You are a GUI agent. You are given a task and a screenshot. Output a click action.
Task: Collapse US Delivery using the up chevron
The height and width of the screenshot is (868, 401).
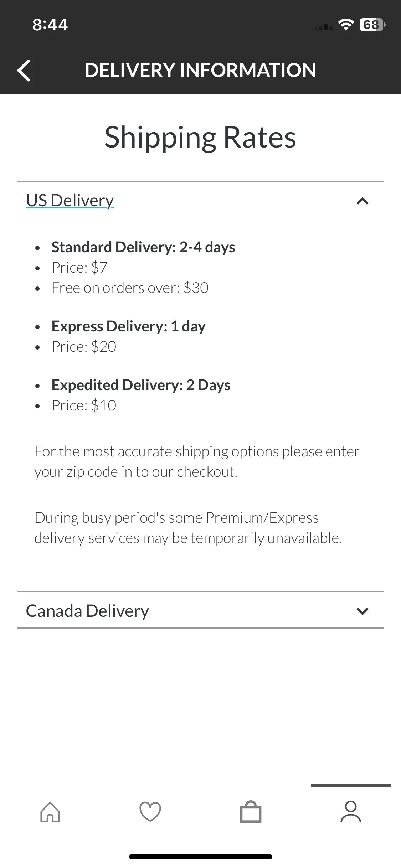(x=363, y=201)
